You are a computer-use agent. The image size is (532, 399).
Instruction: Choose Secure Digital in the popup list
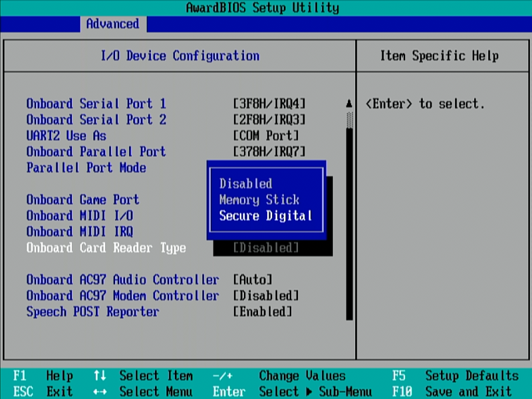coord(265,215)
